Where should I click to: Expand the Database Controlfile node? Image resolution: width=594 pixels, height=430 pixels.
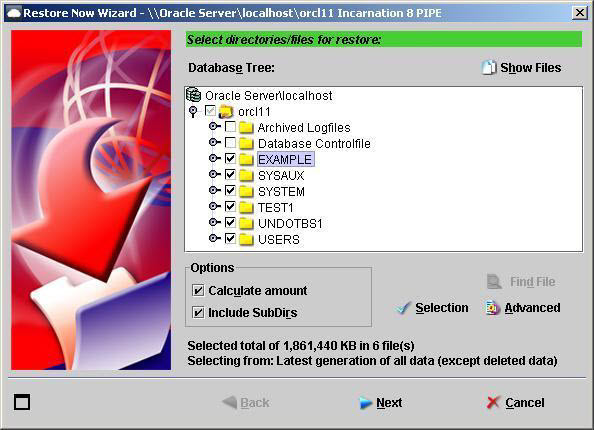click(214, 142)
